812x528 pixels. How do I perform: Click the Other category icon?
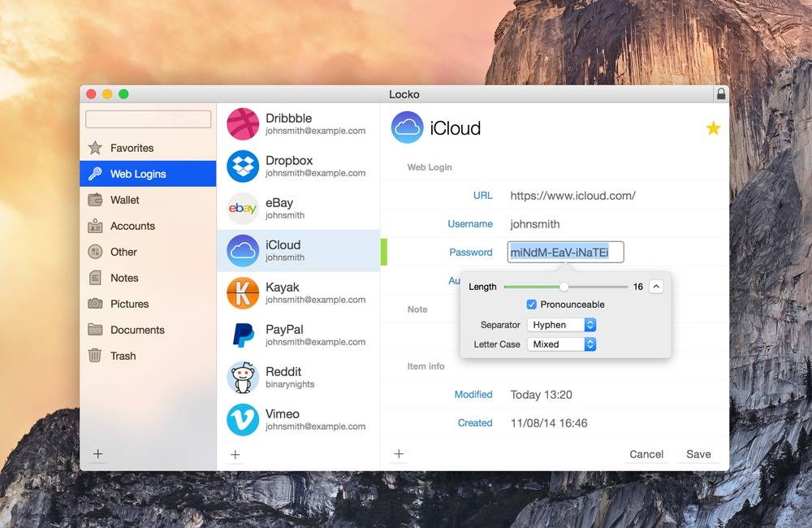click(95, 252)
